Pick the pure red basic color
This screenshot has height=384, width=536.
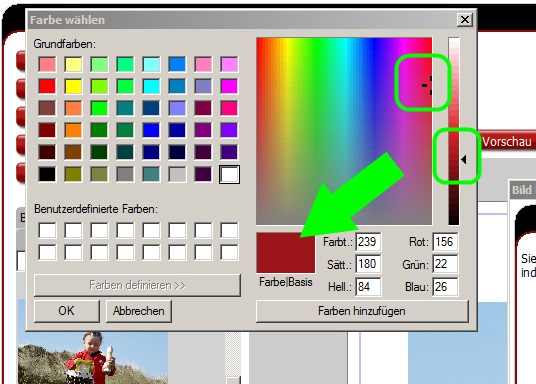point(47,86)
